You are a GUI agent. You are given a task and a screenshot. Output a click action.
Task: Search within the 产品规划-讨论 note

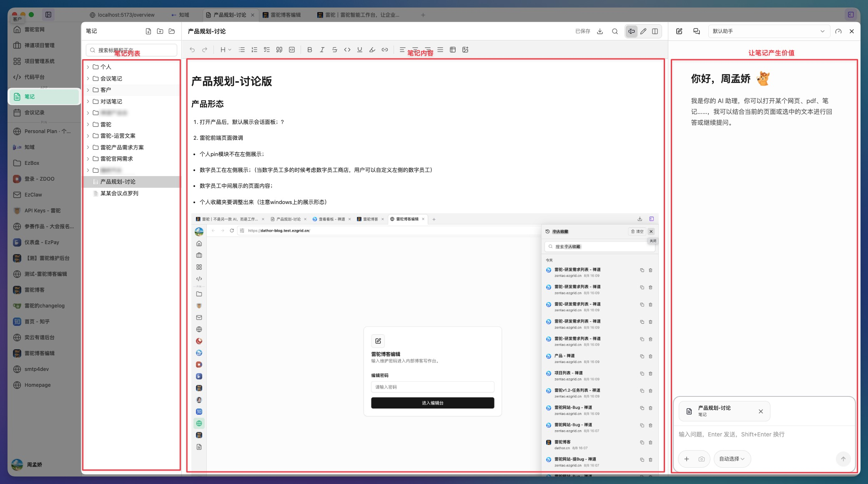[x=615, y=31]
